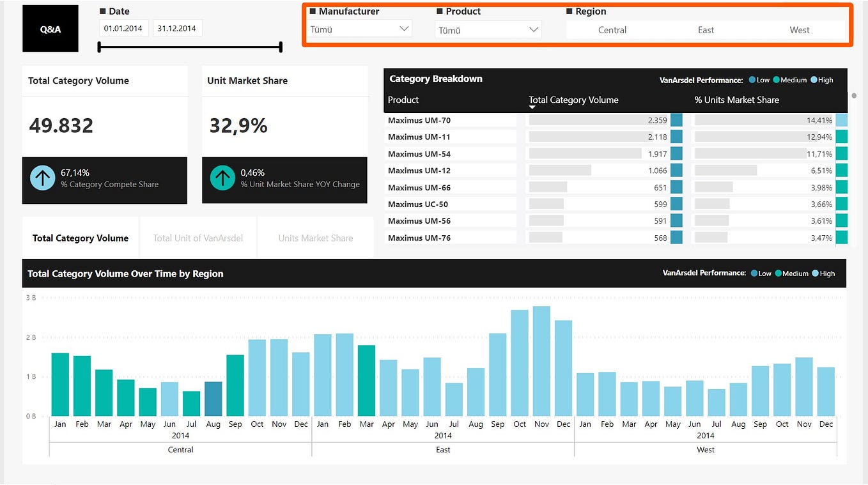Switch to the Total Unit of VanArsdel tab
The height and width of the screenshot is (485, 868).
tap(198, 238)
